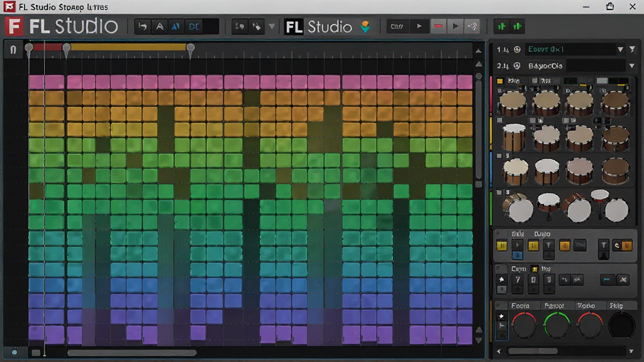644x362 pixels.
Task: Click the orange and teal marker icon after FL Studio logo
Action: [x=365, y=26]
